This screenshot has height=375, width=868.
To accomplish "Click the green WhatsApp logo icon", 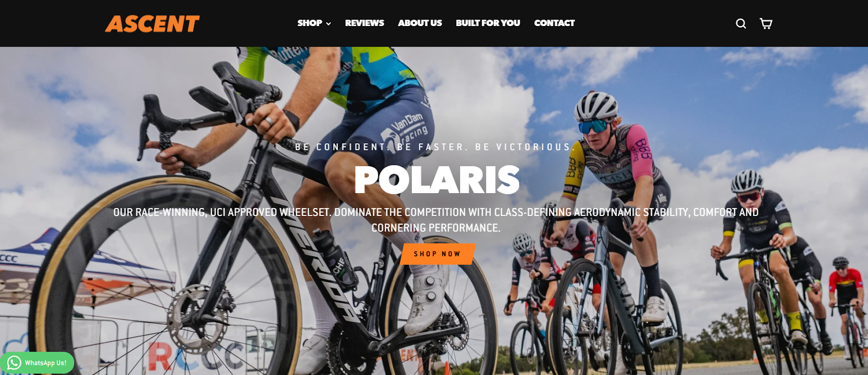I will tap(14, 363).
